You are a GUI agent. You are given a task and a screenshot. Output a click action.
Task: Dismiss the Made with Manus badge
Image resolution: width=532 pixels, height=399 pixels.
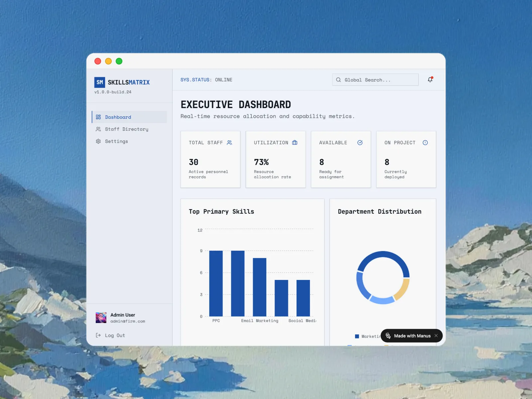436,336
